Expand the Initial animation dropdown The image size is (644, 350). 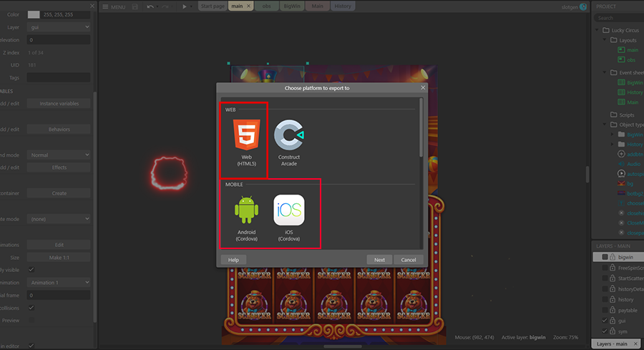(x=59, y=282)
